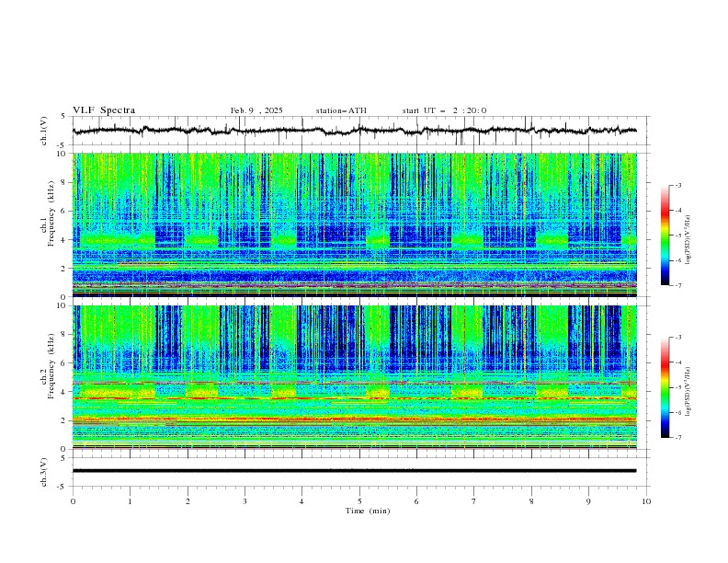Image resolution: width=728 pixels, height=563 pixels.
Task: Click the upper 'log(PSD)(V²/Hz)' colorbar label
Action: [x=688, y=240]
